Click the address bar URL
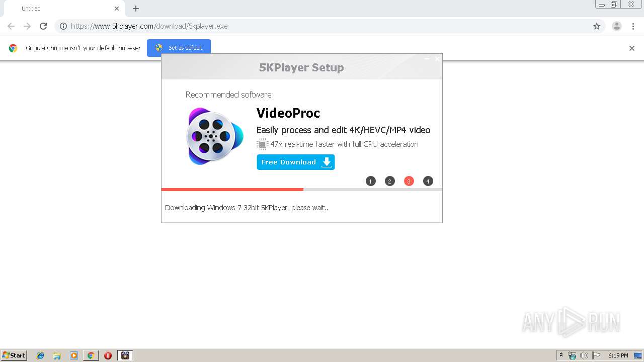The image size is (644, 362). (x=149, y=26)
